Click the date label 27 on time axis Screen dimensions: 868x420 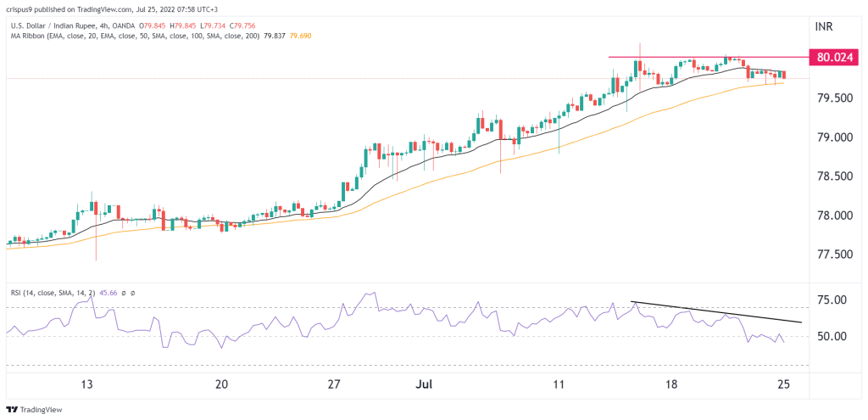tap(333, 384)
